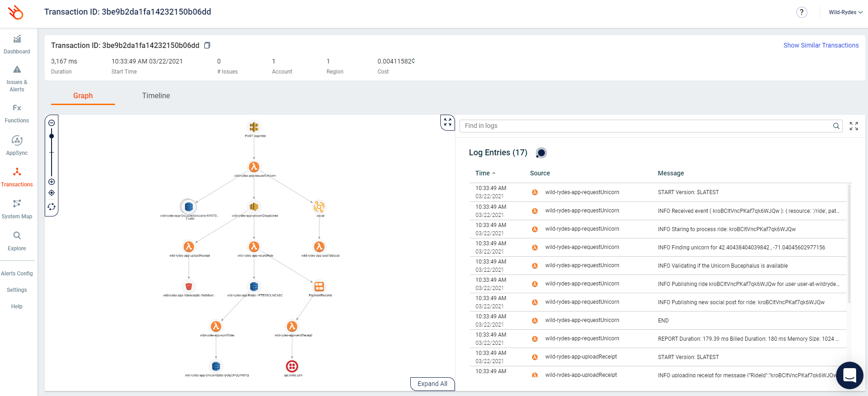Select Transactions in the sidebar
Viewport: 868px width, 396px height.
(x=17, y=177)
